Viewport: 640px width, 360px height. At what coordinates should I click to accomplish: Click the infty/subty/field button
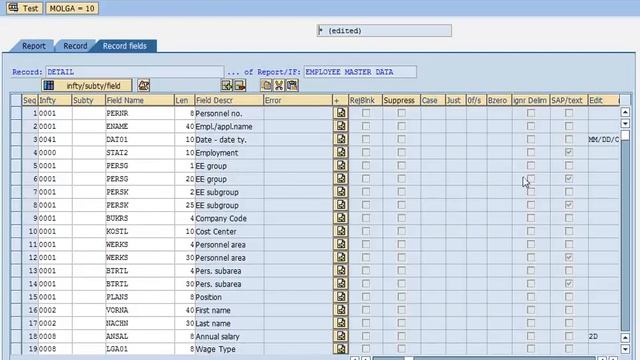pyautogui.click(x=87, y=86)
